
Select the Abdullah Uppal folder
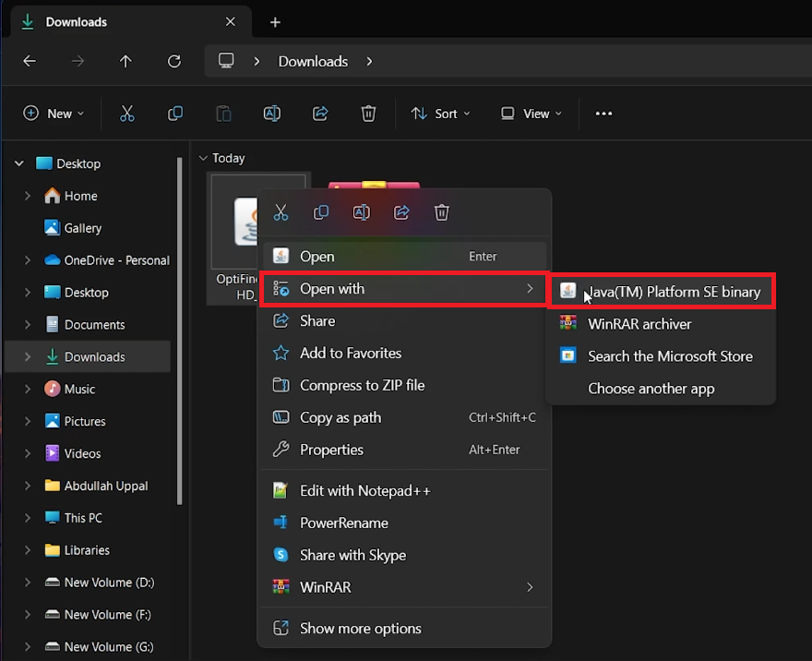point(105,486)
